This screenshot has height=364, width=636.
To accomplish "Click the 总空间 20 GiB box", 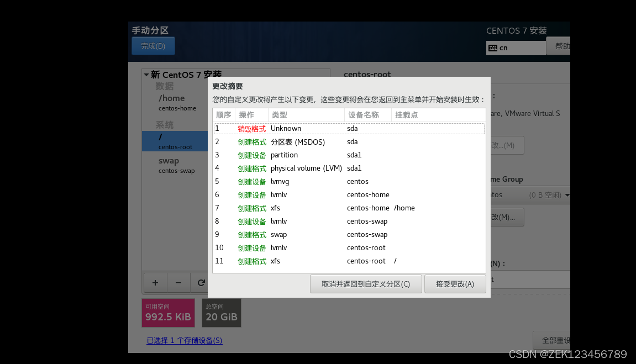I will 222,313.
